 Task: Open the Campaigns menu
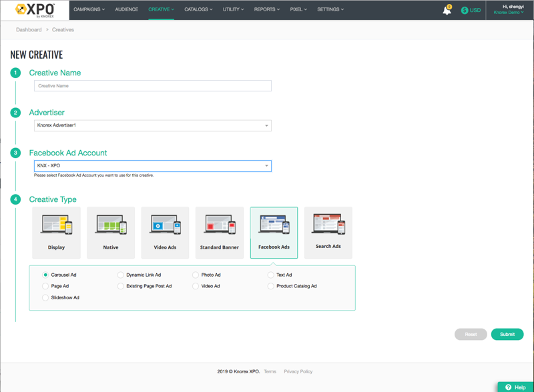[x=89, y=9]
